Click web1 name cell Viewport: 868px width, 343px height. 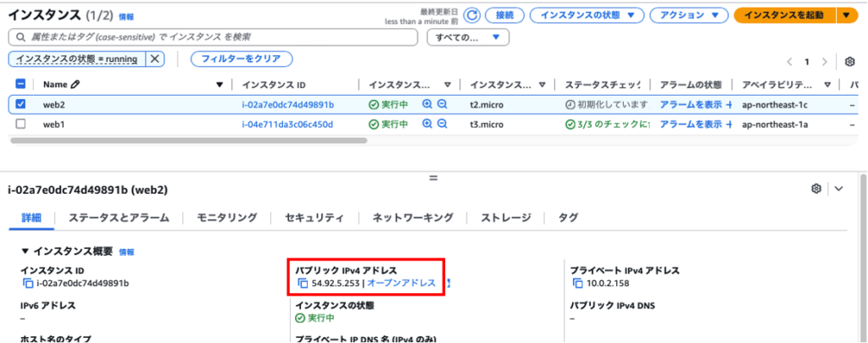53,124
